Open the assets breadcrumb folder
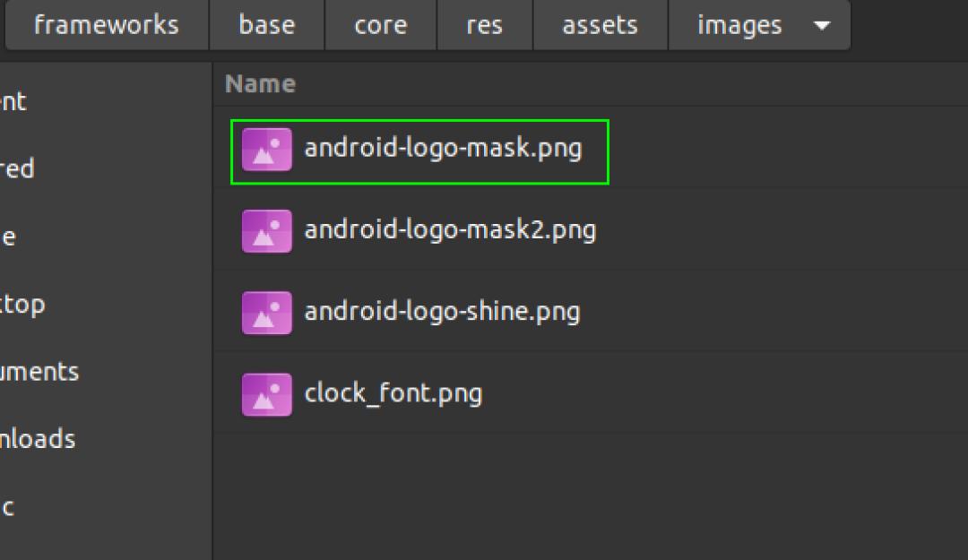The height and width of the screenshot is (560, 968). point(600,25)
